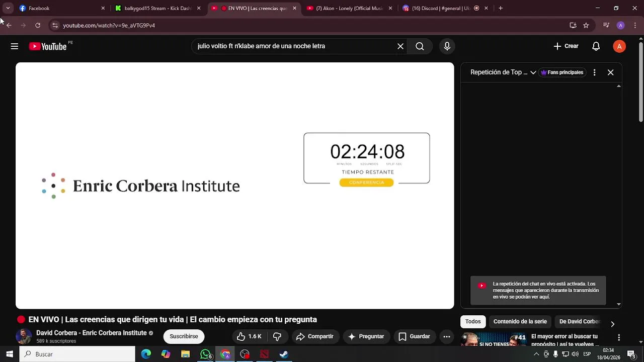The image size is (644, 362).
Task: Install or cast page icon in address bar
Action: click(x=573, y=25)
